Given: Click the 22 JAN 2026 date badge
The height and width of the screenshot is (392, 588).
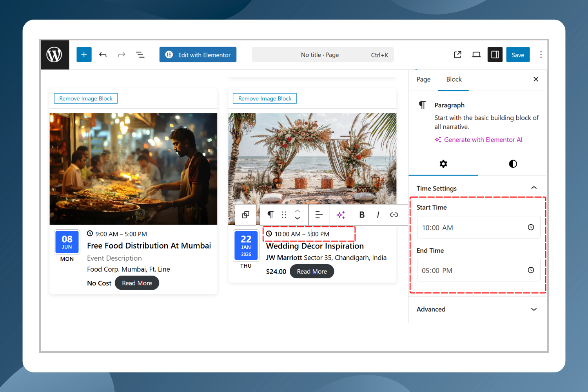Looking at the screenshot, I should (x=246, y=245).
